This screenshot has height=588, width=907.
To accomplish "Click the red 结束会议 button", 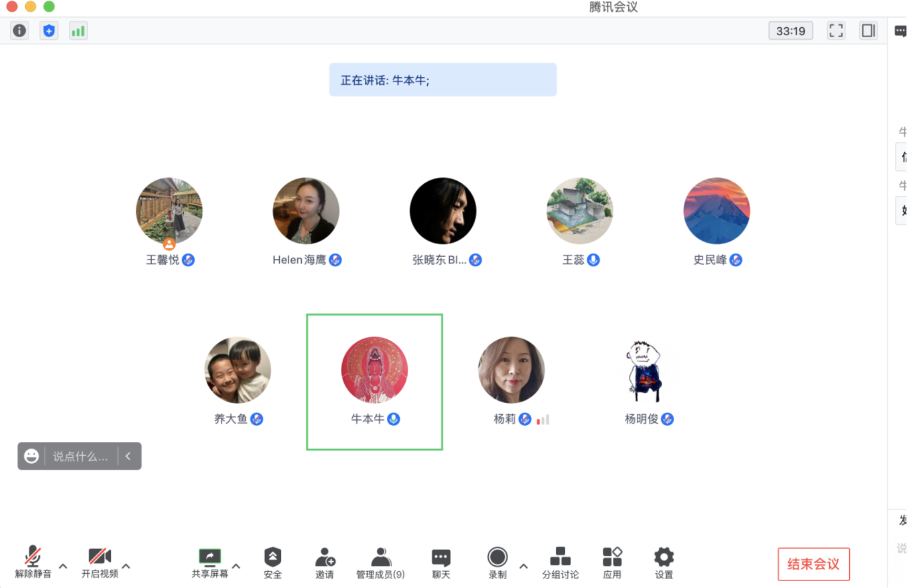I will click(x=813, y=564).
